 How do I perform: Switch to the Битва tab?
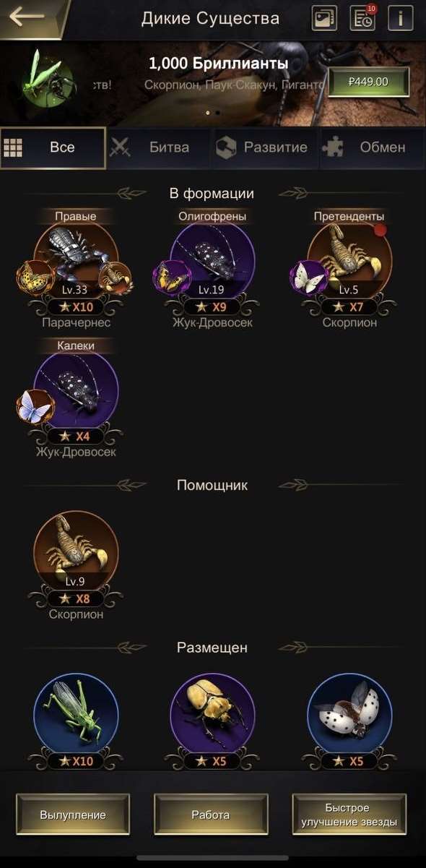[159, 147]
